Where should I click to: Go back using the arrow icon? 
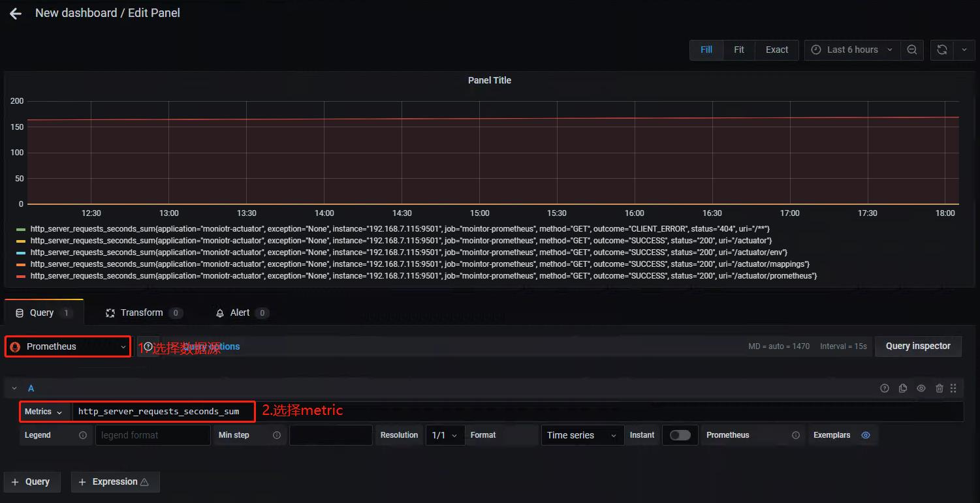16,14
